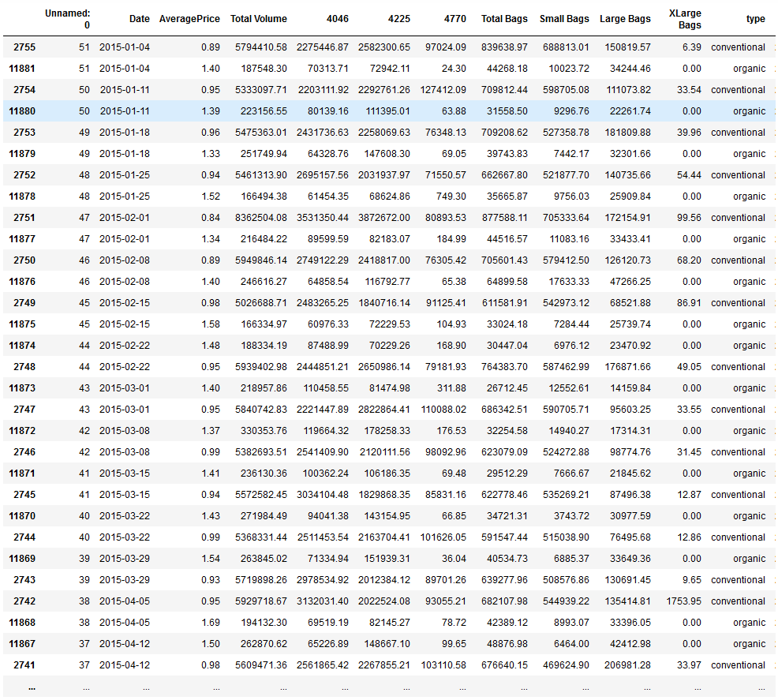Click Large Bags value 76495.68
The image size is (778, 700).
point(630,537)
